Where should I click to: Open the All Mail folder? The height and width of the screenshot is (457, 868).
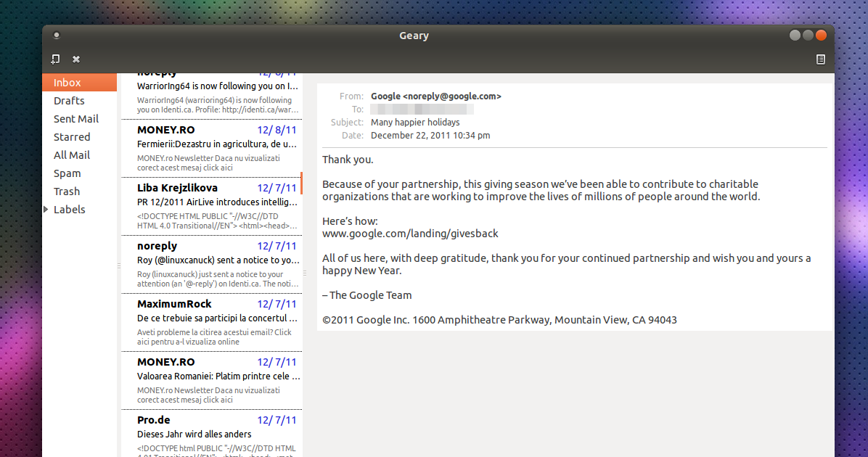pyautogui.click(x=71, y=155)
